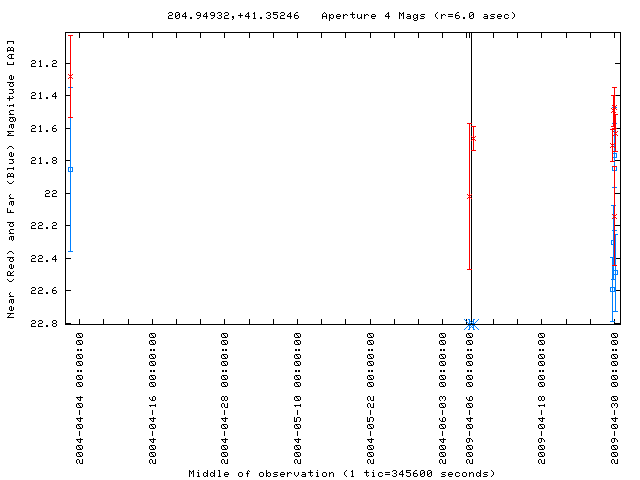The width and height of the screenshot is (640, 480).
Task: Select the date label 2004-04-16 00:00:00
Action: click(x=152, y=398)
